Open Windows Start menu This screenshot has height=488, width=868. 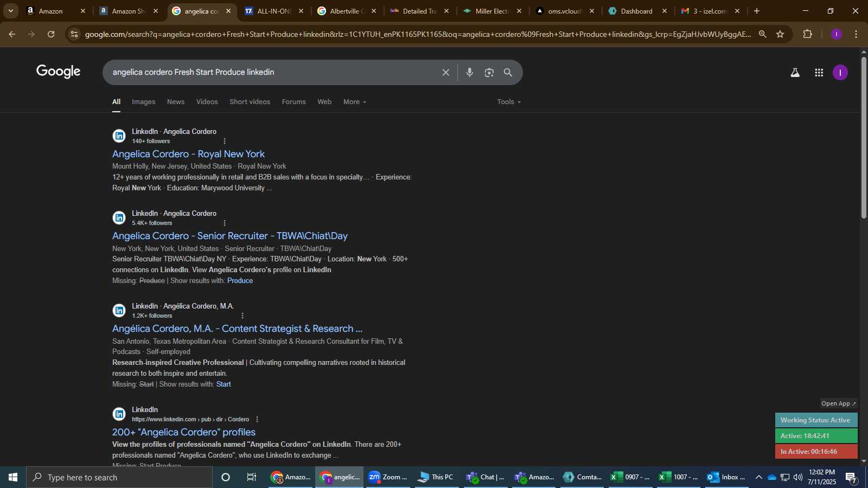13,477
